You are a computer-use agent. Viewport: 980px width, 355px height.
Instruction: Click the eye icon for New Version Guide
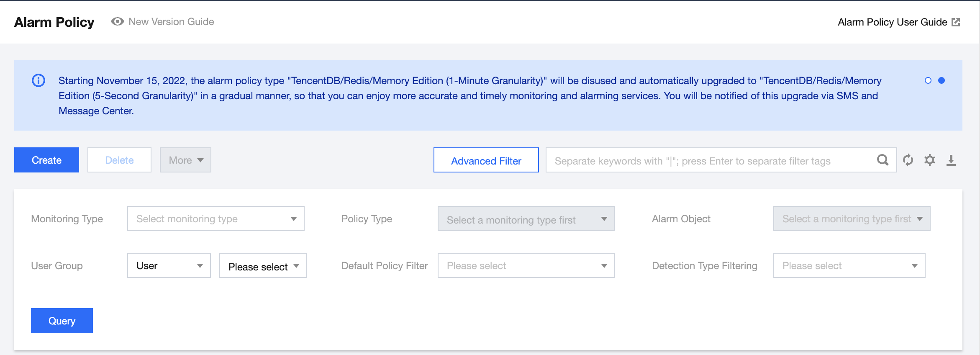117,22
